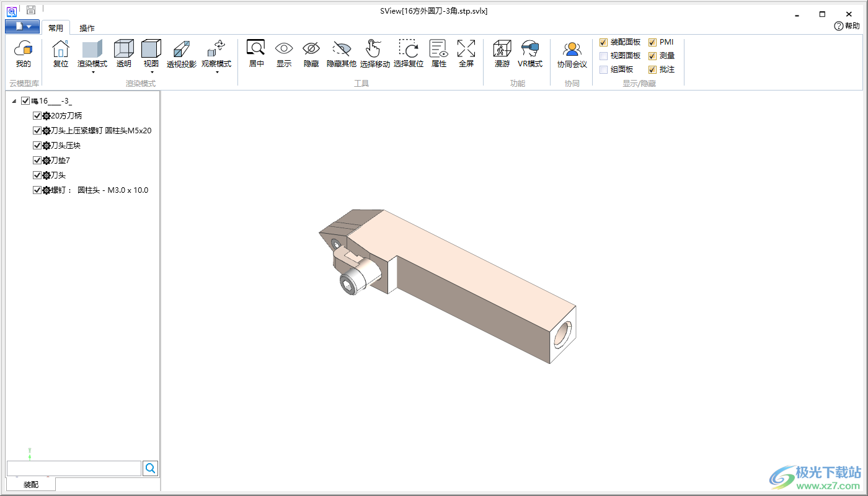
Task: Switch to the 操作 ribbon tab
Action: (x=87, y=28)
